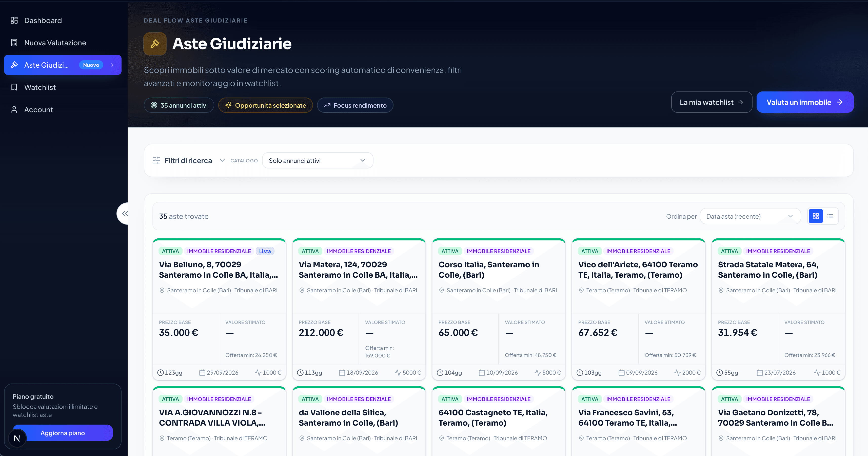
Task: Click the 35 aste trovate results count
Action: click(x=184, y=216)
